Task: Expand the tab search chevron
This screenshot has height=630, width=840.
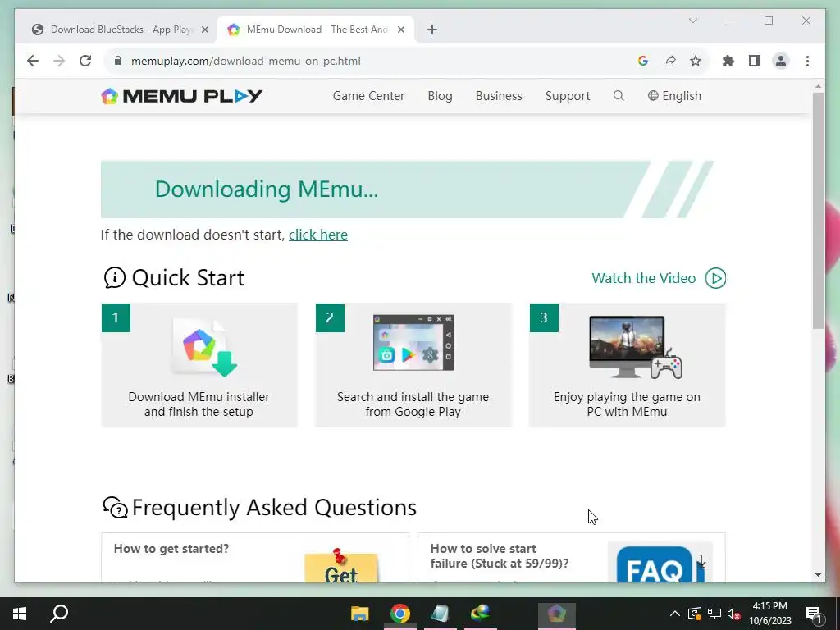Action: pos(692,21)
